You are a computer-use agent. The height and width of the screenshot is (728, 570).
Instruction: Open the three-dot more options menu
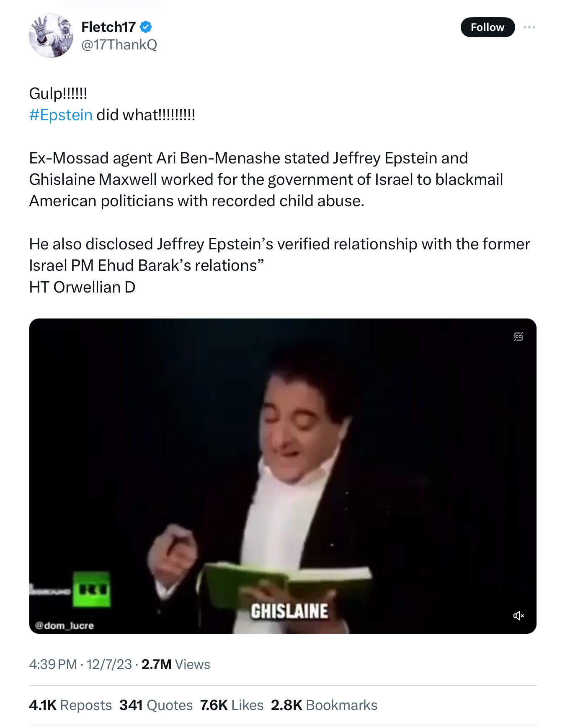529,27
